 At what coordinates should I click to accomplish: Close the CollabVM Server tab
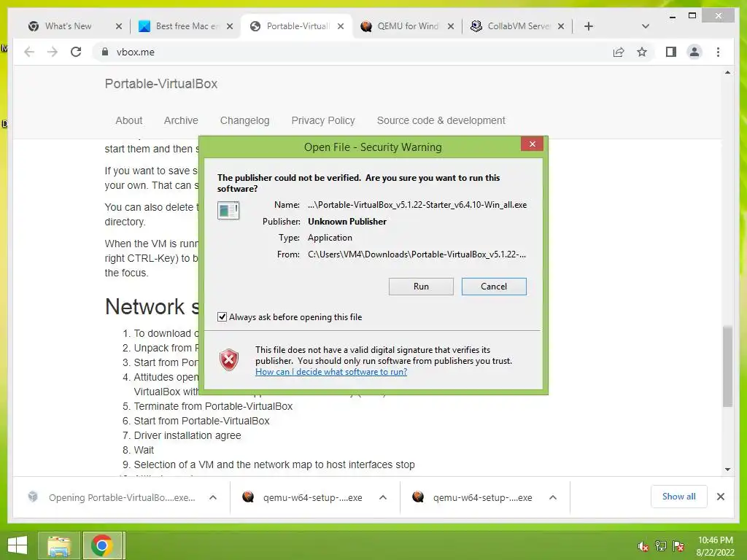tap(561, 27)
